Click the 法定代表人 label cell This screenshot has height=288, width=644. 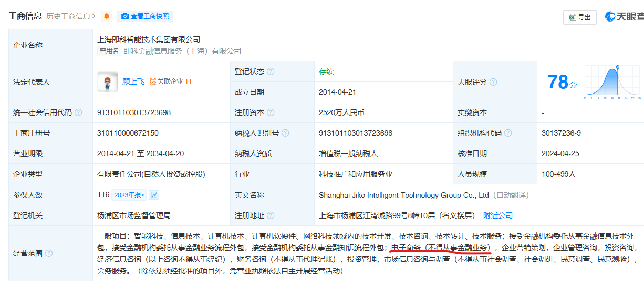point(50,82)
